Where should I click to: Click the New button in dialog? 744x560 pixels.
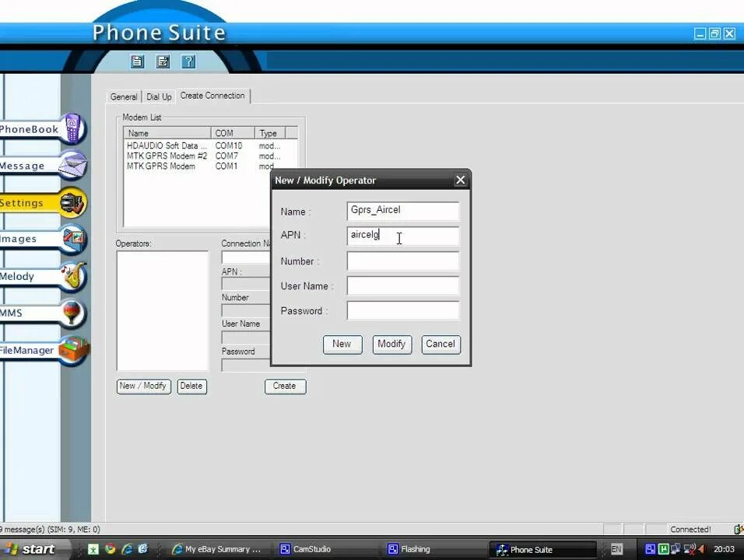(342, 345)
